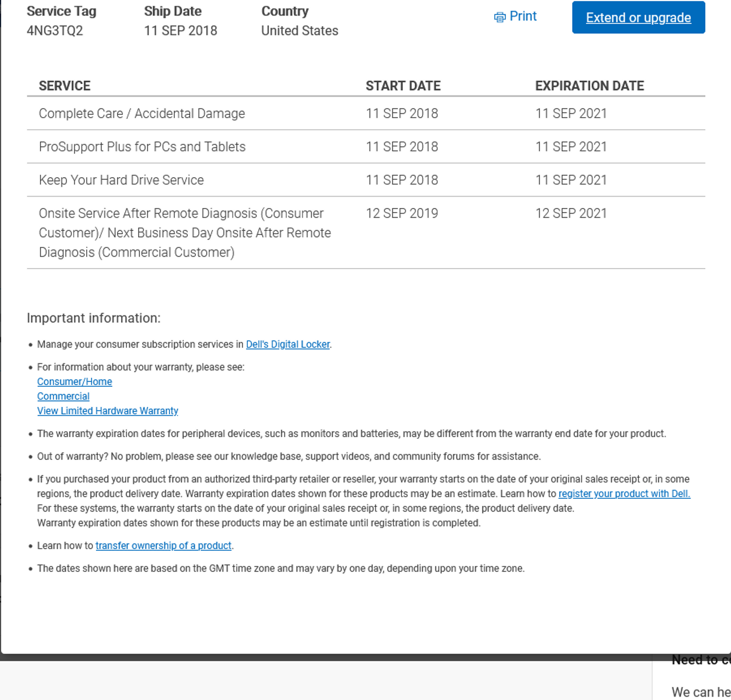The image size is (731, 700).
Task: Click the START DATE column header
Action: tap(403, 86)
